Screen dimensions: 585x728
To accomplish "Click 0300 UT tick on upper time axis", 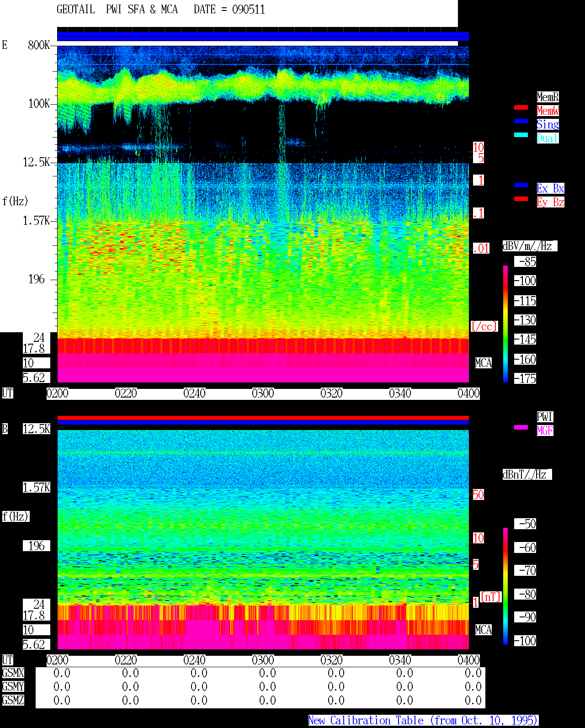I will [263, 393].
